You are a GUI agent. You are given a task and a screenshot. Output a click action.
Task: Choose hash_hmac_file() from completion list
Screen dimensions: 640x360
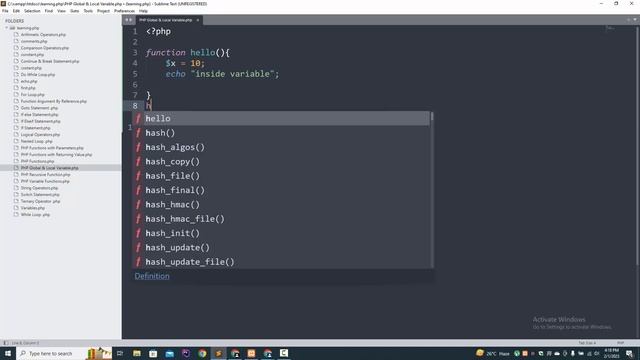click(282, 218)
